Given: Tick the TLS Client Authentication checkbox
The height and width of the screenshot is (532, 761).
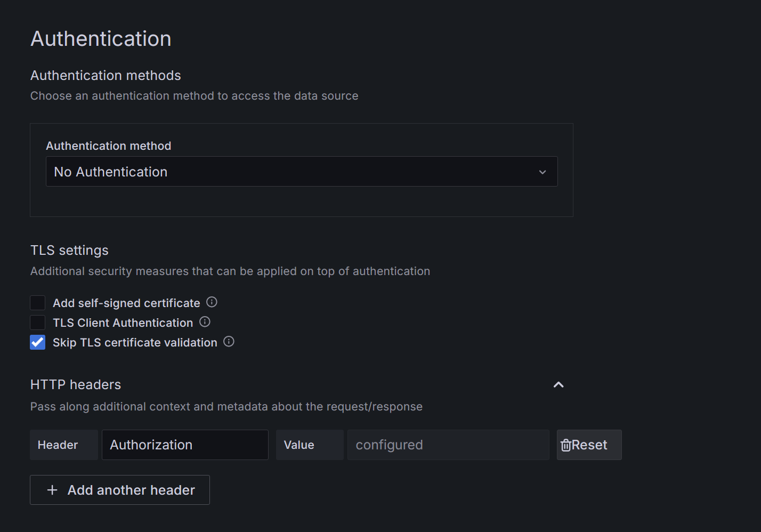Looking at the screenshot, I should pos(38,323).
